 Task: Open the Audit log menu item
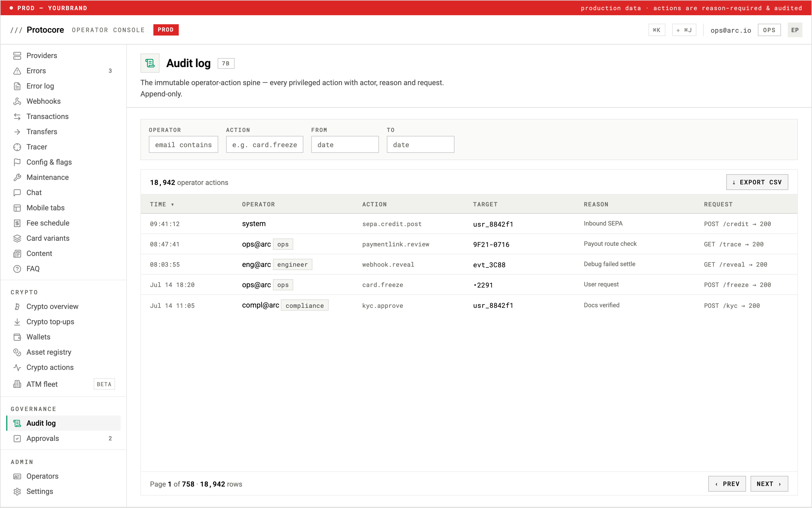(63, 423)
